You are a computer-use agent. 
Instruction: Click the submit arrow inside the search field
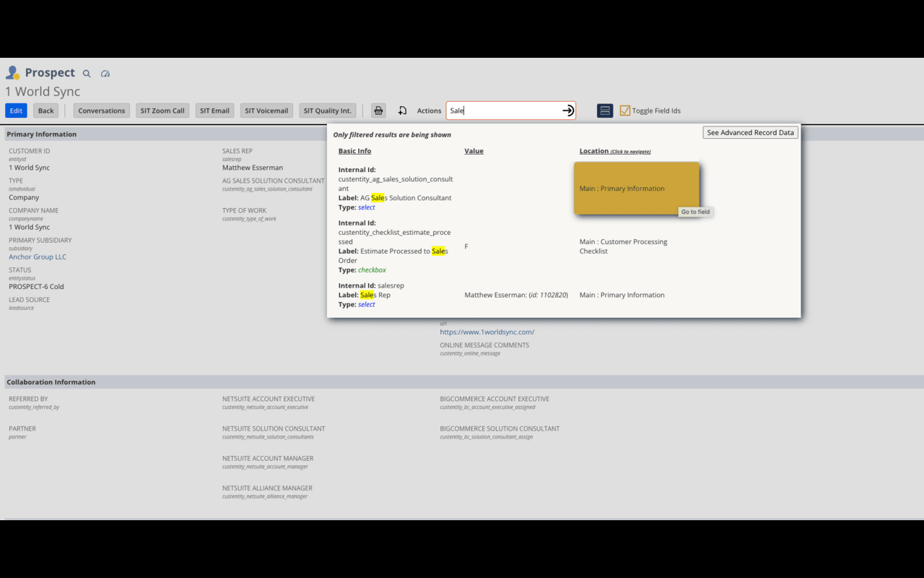pos(568,110)
